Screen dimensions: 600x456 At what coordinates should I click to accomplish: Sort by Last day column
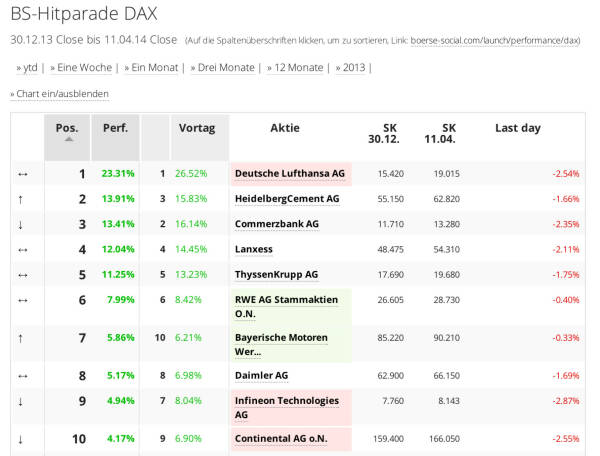click(517, 128)
